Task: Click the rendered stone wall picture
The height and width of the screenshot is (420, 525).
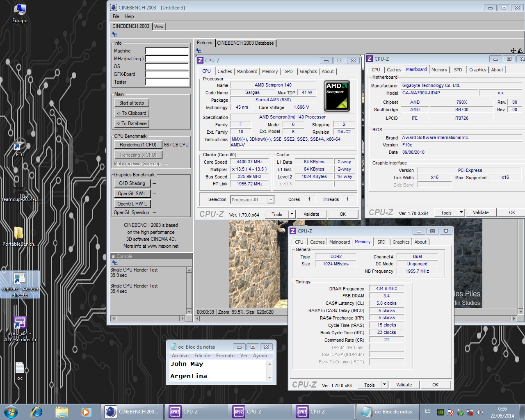Action: [x=258, y=265]
